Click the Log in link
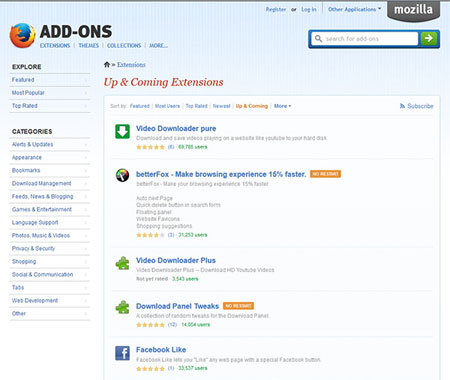Screen dimensions: 450x380 309,9
